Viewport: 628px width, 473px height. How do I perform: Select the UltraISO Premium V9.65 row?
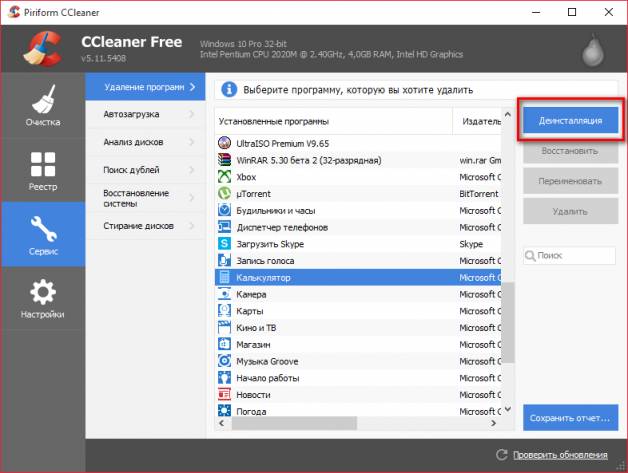[358, 143]
